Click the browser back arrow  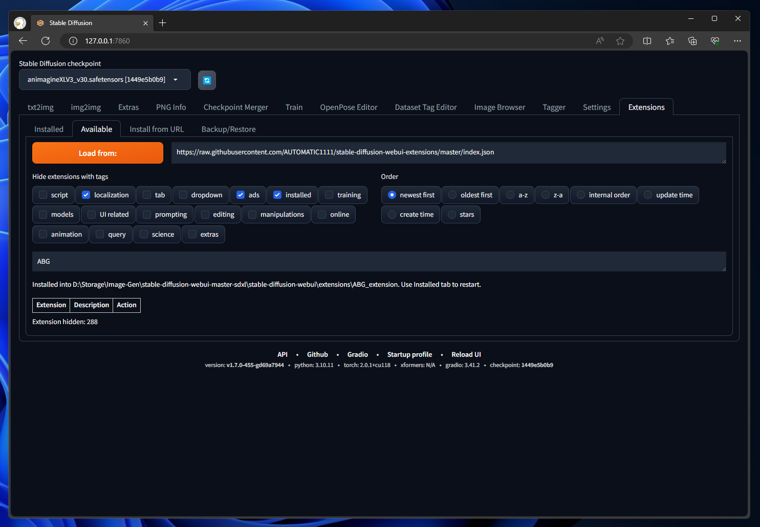[23, 41]
